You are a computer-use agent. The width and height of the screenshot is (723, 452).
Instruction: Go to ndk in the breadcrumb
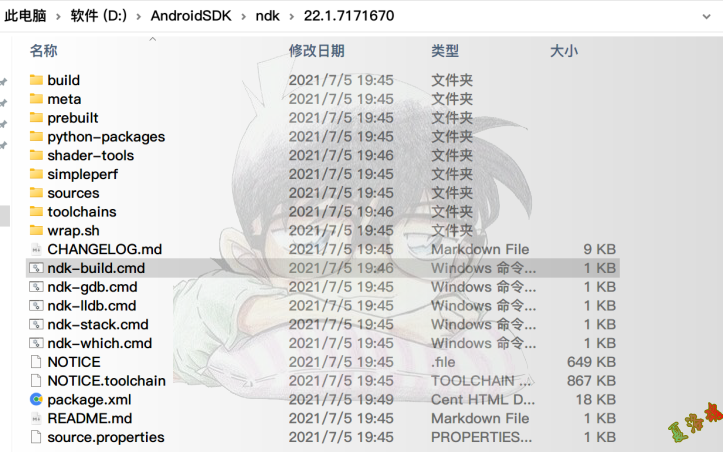pyautogui.click(x=267, y=16)
